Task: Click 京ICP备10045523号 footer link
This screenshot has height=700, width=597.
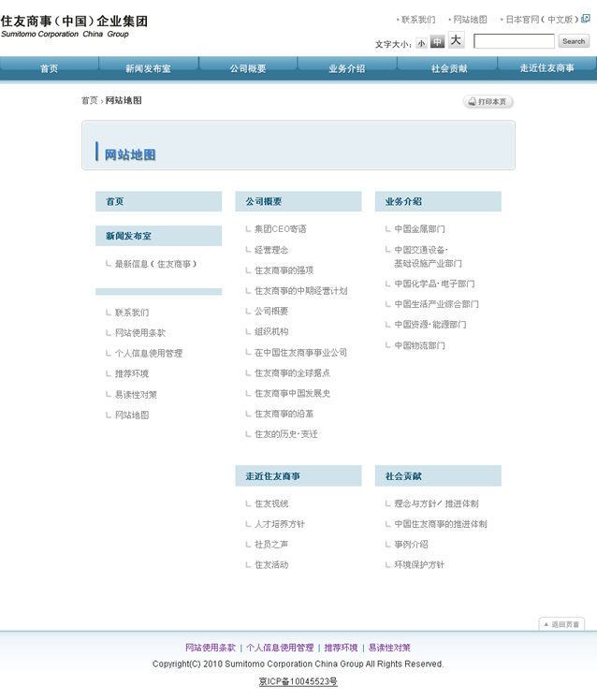Action: tap(298, 681)
